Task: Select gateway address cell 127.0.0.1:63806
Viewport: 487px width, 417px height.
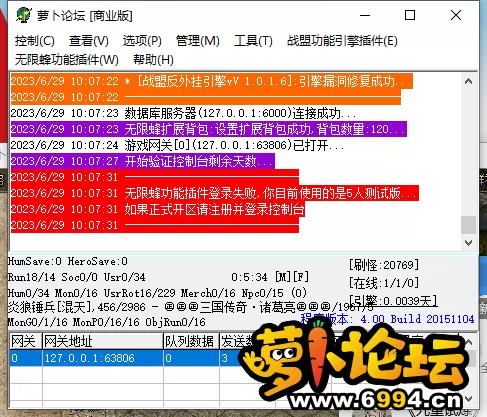Action: [x=103, y=358]
